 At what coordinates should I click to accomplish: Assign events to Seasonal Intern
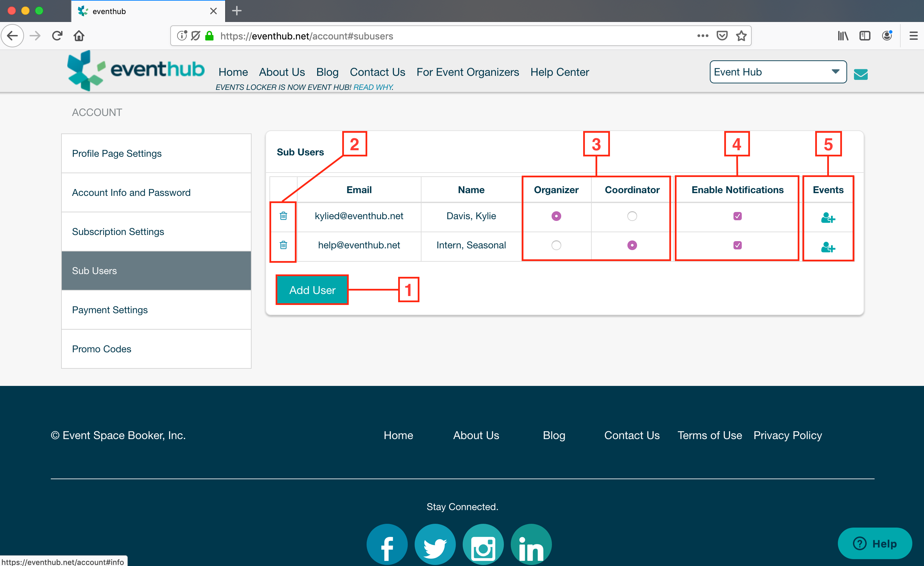coord(828,247)
